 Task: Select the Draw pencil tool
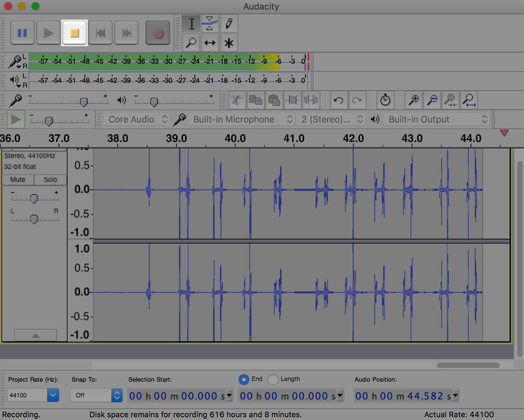tap(229, 23)
